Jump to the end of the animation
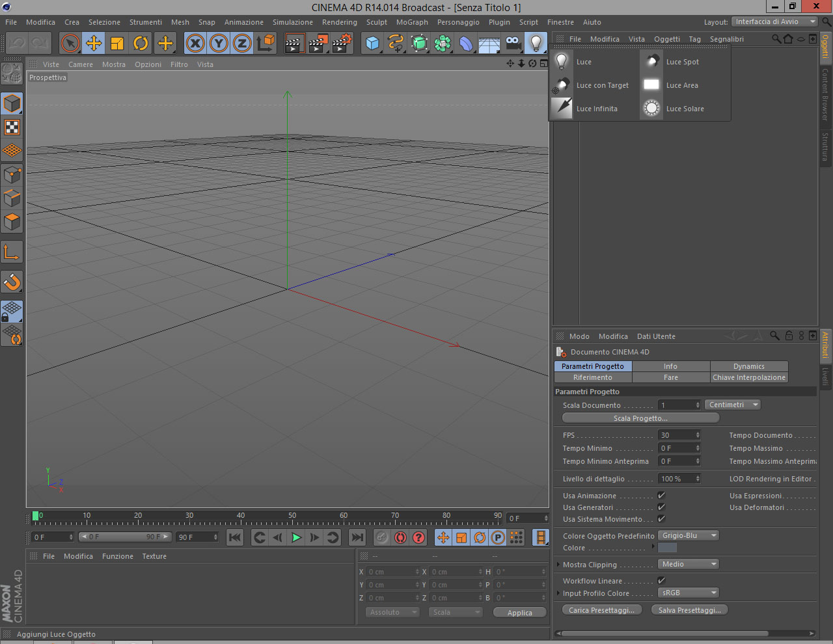The width and height of the screenshot is (833, 644). 357,537
